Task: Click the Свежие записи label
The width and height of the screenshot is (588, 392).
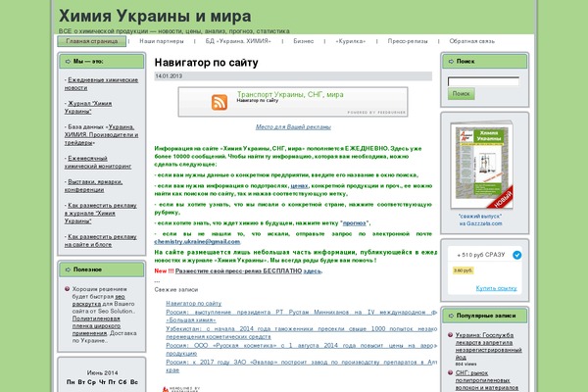Action: click(x=175, y=290)
